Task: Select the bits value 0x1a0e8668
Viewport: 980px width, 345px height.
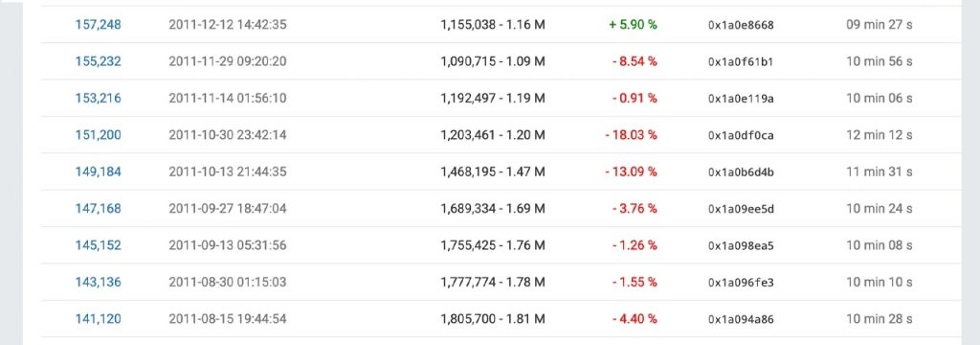Action: [741, 26]
